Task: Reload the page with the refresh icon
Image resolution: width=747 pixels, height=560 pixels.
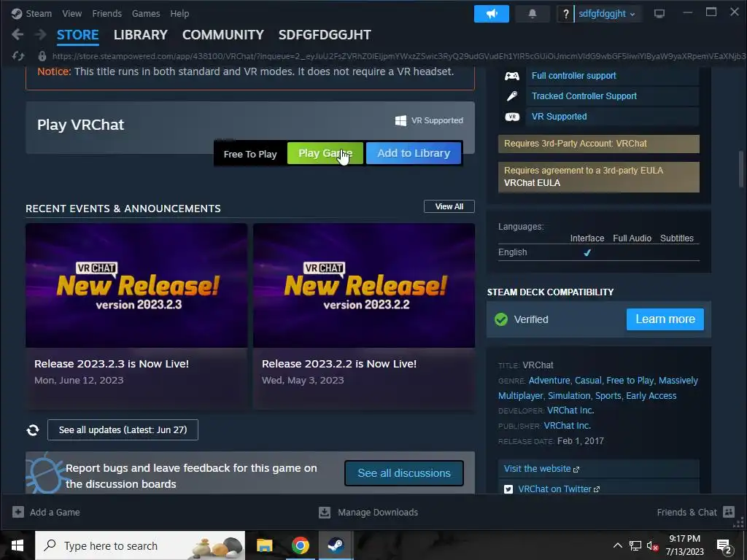Action: (18, 56)
